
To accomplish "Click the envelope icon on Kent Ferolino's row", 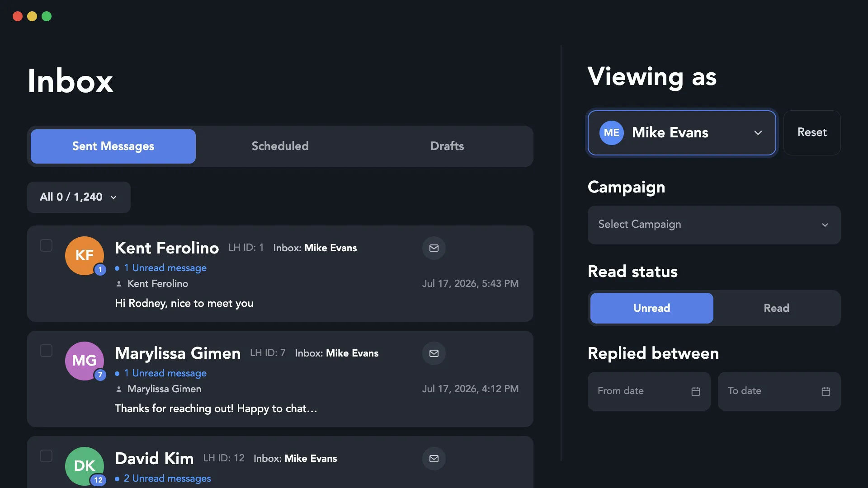I will pos(434,248).
